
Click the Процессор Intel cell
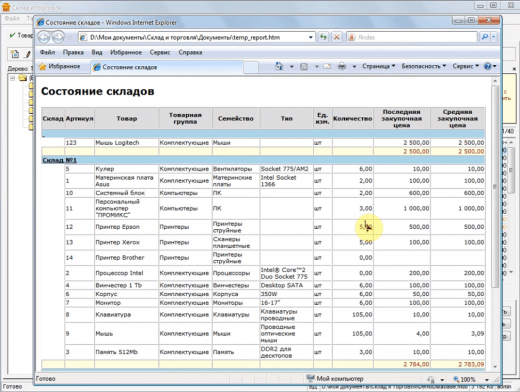tap(127, 273)
